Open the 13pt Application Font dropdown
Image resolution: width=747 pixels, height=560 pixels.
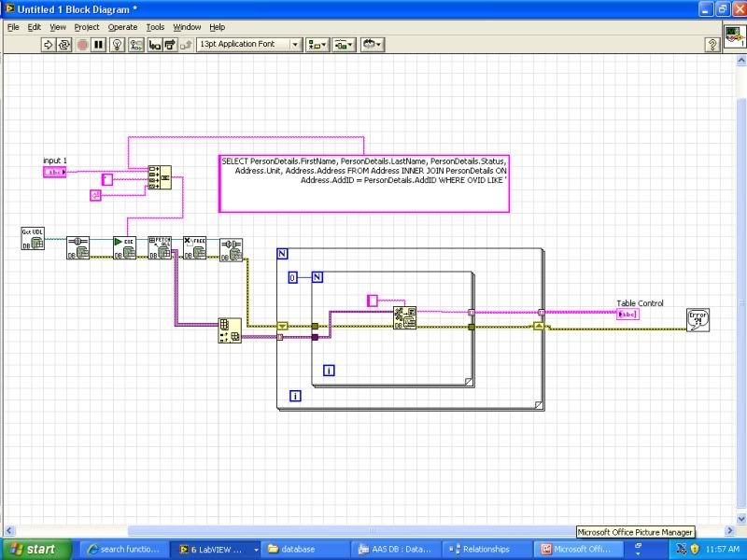tap(249, 44)
